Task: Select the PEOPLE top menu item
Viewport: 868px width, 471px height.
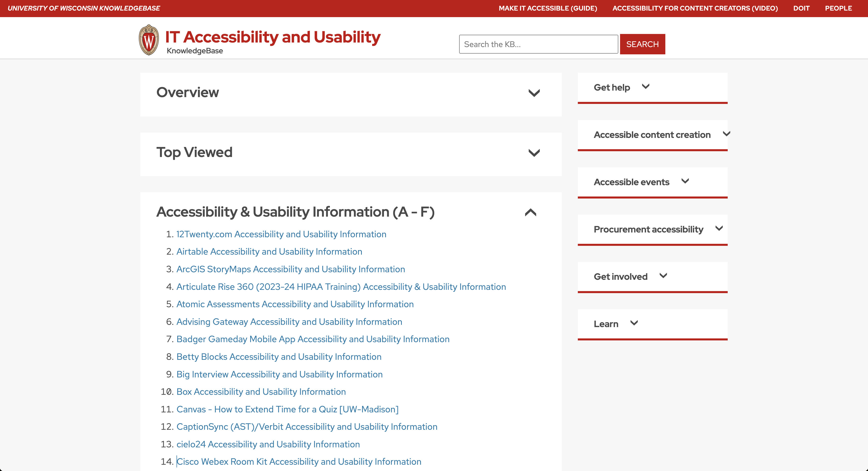Action: coord(838,9)
